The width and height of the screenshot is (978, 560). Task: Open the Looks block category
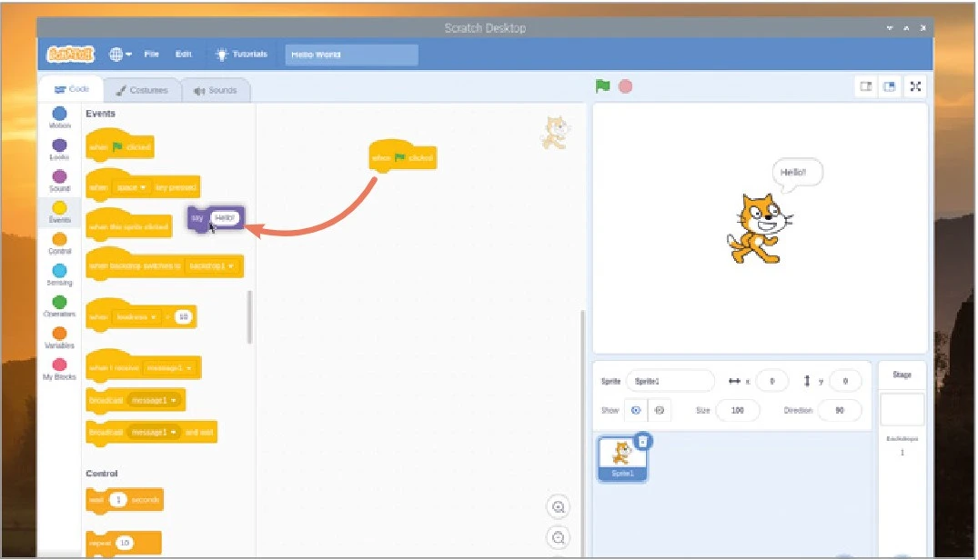coord(60,146)
